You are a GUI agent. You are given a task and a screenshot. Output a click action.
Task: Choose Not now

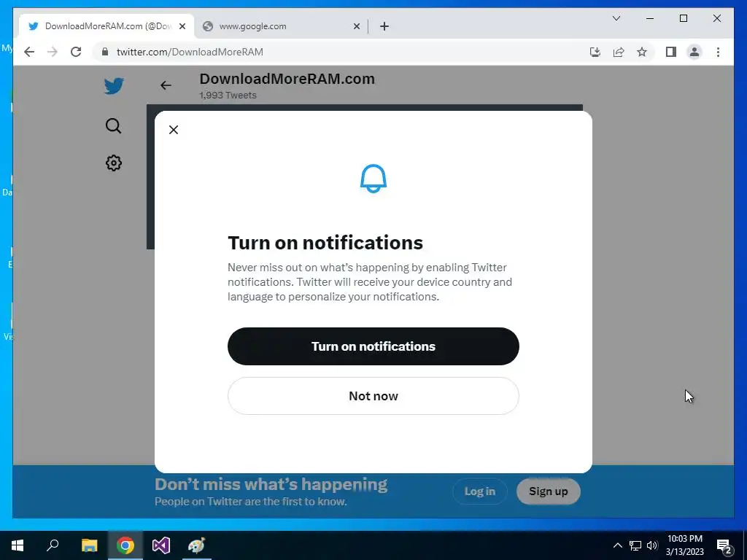coord(373,396)
